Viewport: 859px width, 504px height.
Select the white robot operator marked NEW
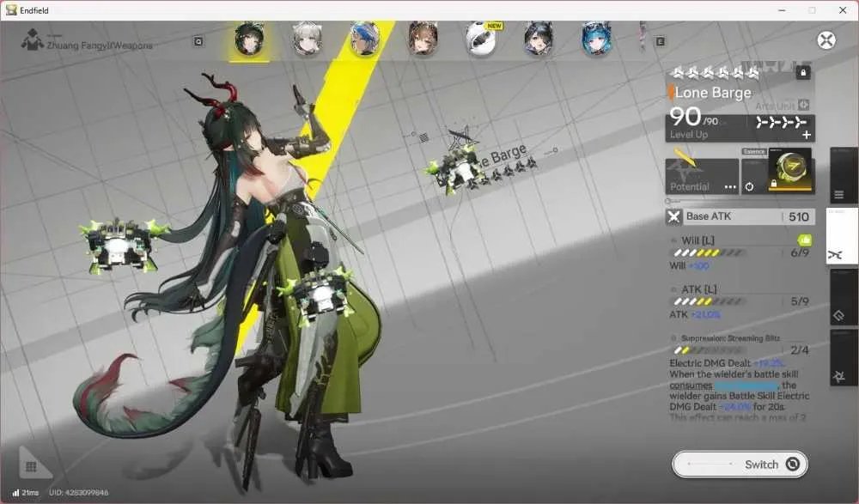(481, 39)
